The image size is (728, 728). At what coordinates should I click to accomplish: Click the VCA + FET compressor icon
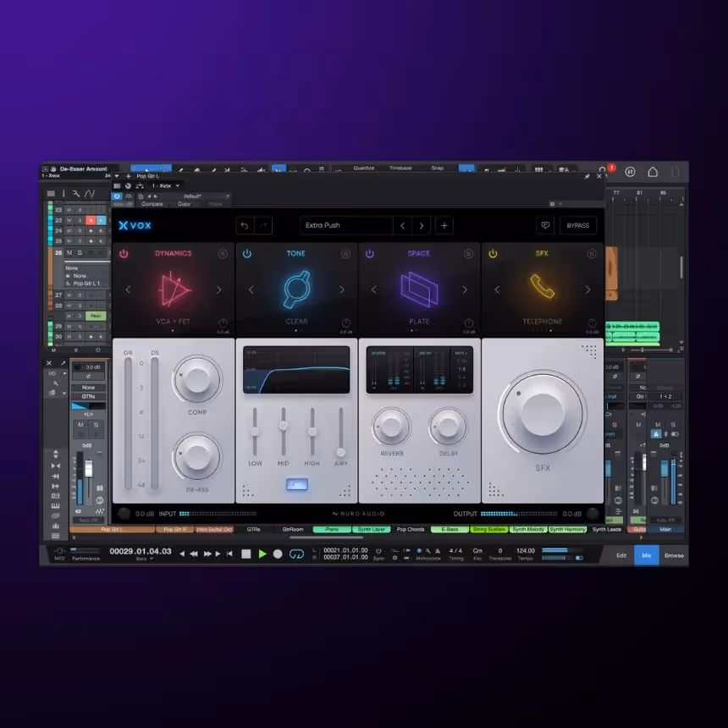(174, 290)
